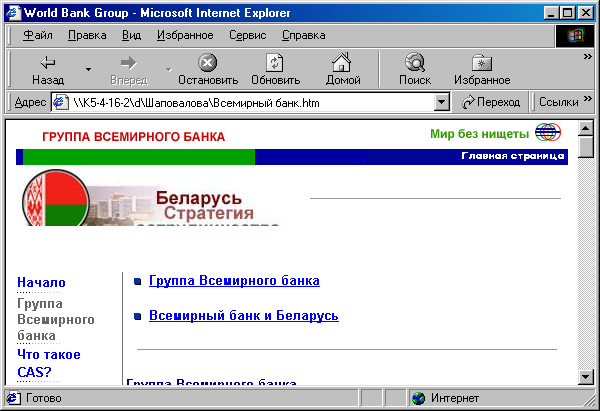Click the Мир без нищеты slogan text
This screenshot has height=411, width=600.
[x=479, y=134]
